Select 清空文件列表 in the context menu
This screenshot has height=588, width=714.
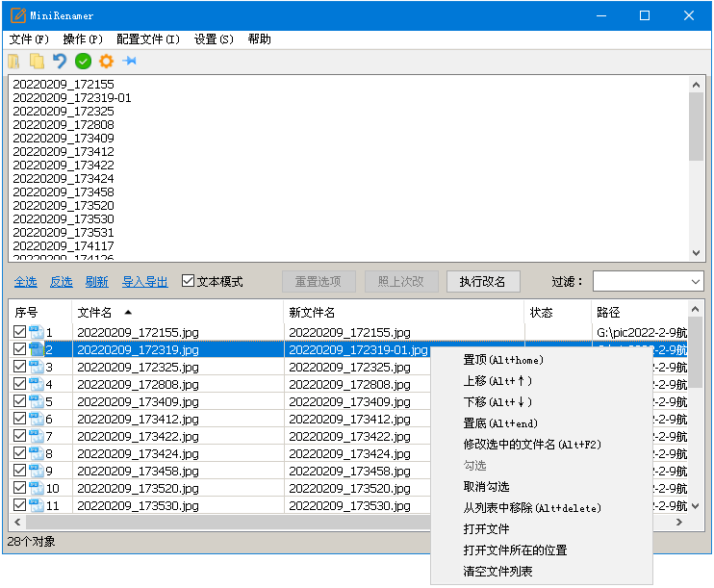coord(497,572)
